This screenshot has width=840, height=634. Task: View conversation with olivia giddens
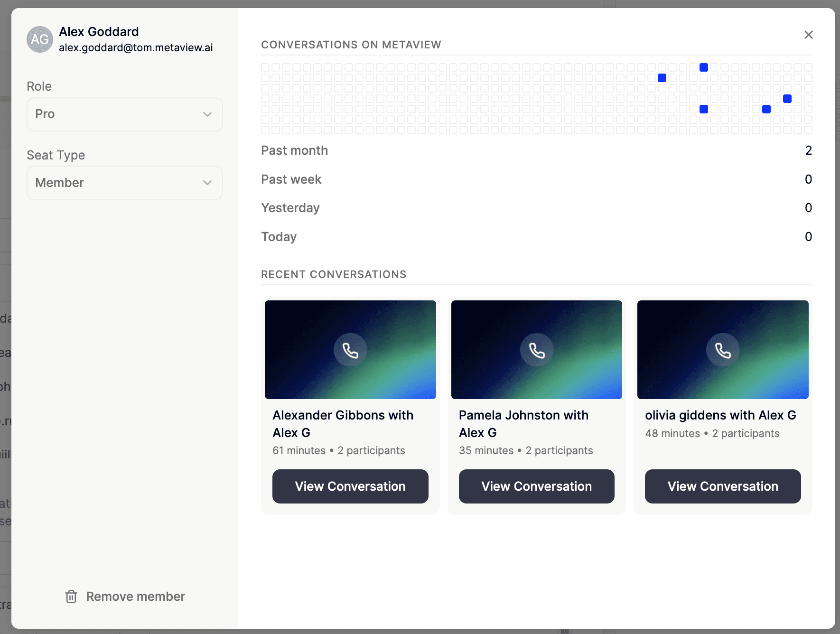pos(723,486)
